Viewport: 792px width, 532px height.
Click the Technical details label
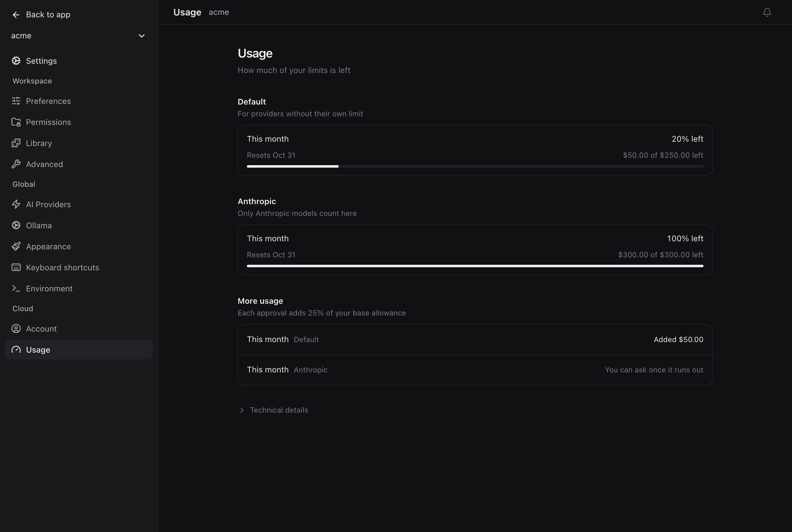pos(279,410)
